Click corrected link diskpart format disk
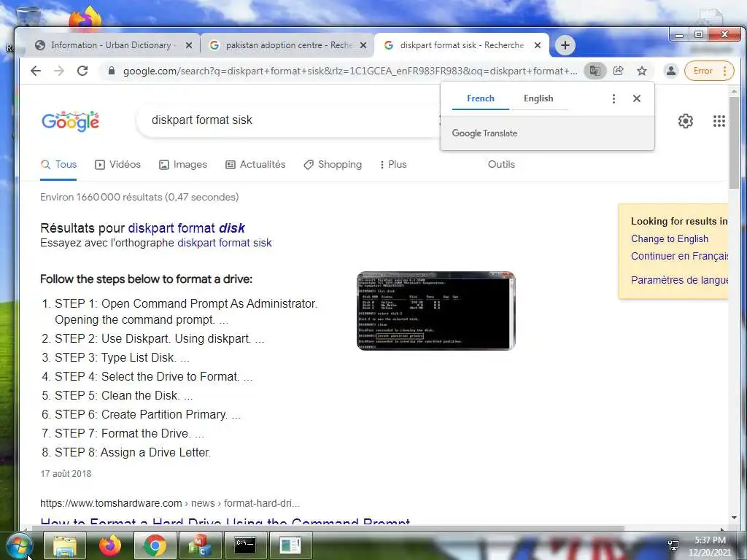Image resolution: width=747 pixels, height=560 pixels. coord(186,228)
